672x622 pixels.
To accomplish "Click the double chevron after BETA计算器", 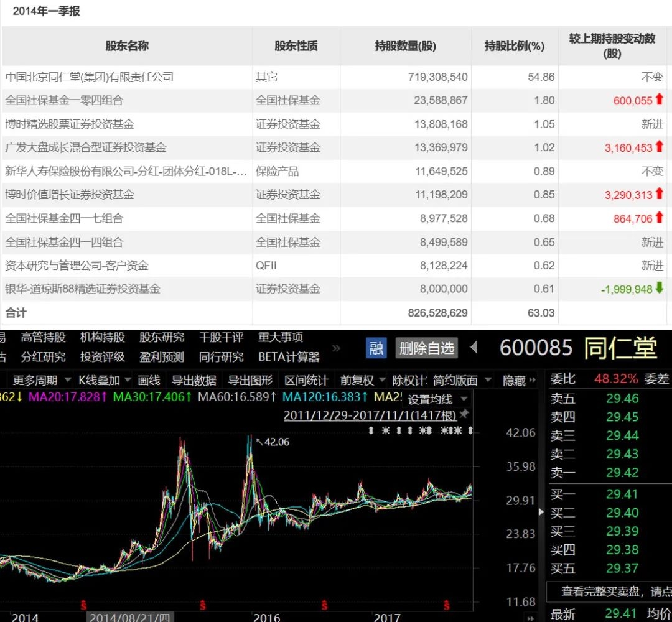I will click(x=337, y=348).
